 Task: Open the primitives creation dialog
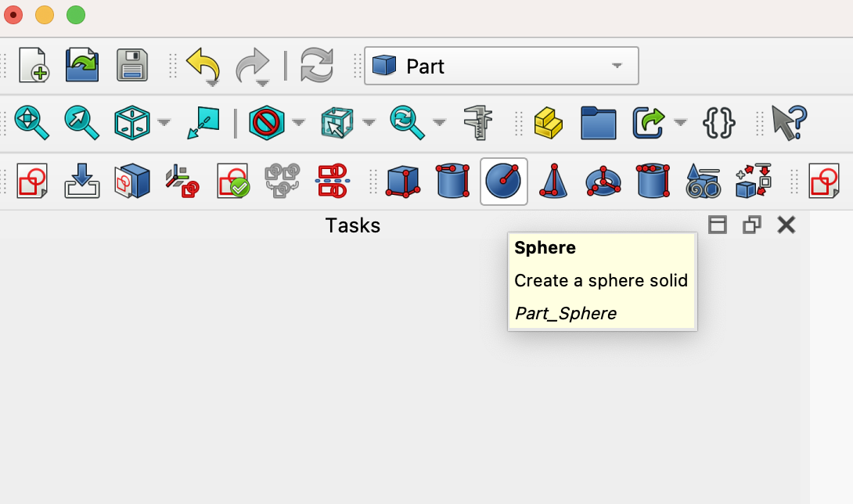point(703,182)
